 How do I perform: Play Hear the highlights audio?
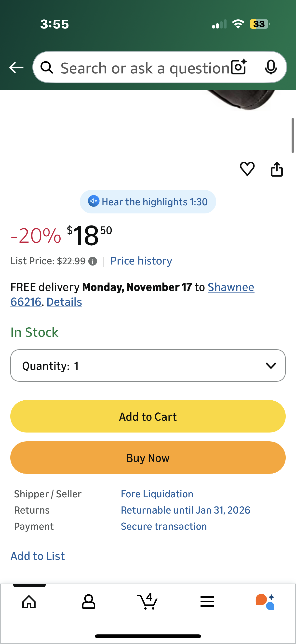pyautogui.click(x=148, y=202)
